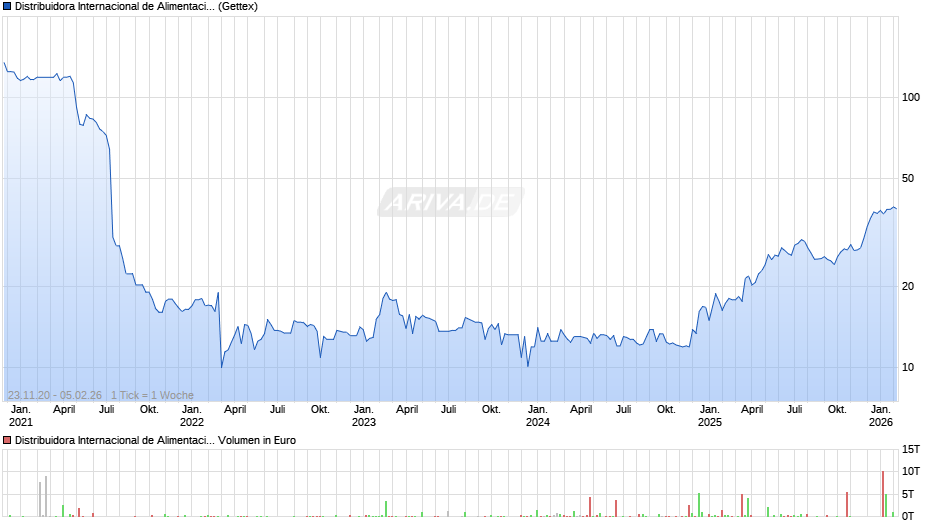Click the latest price point at the line's right end

point(896,209)
